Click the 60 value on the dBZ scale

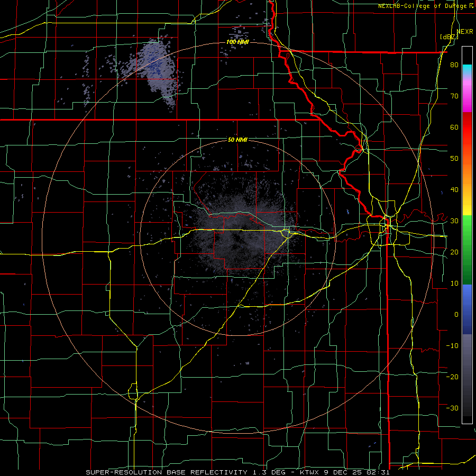pyautogui.click(x=454, y=127)
